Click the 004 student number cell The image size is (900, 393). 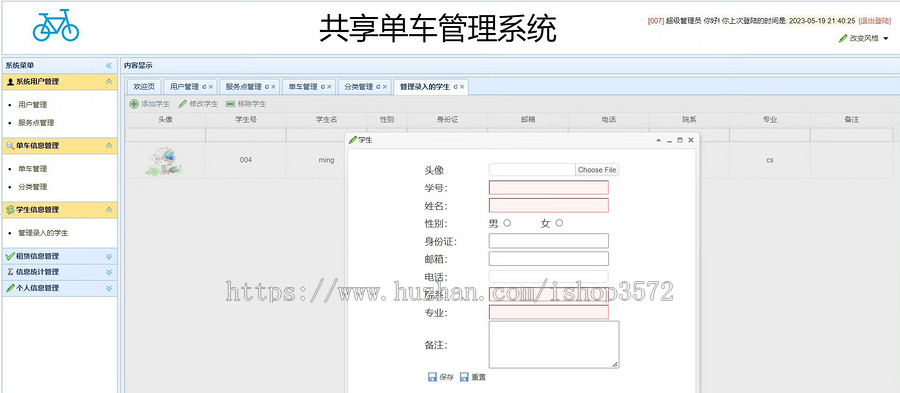tap(246, 160)
